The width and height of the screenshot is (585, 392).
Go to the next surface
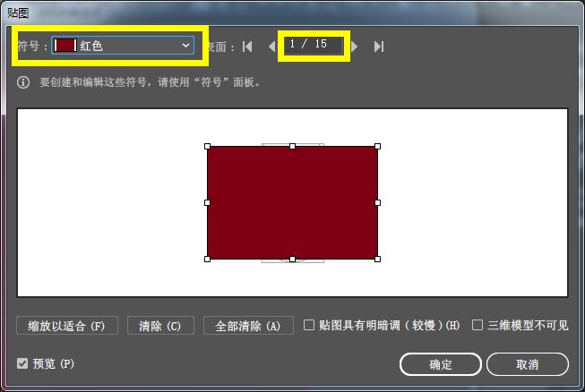tap(355, 47)
